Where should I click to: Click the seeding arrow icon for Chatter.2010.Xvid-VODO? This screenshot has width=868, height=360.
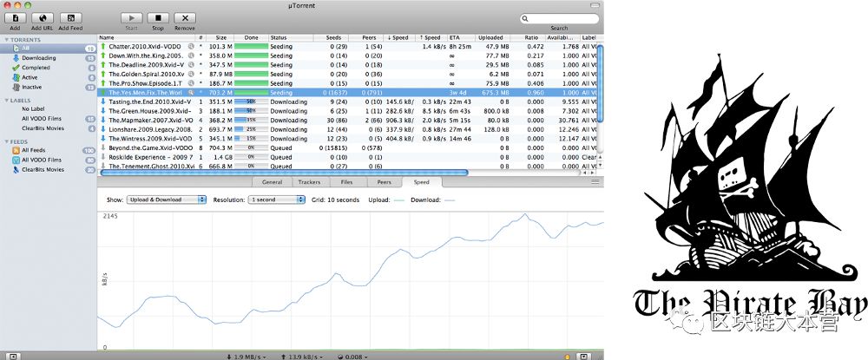[103, 47]
